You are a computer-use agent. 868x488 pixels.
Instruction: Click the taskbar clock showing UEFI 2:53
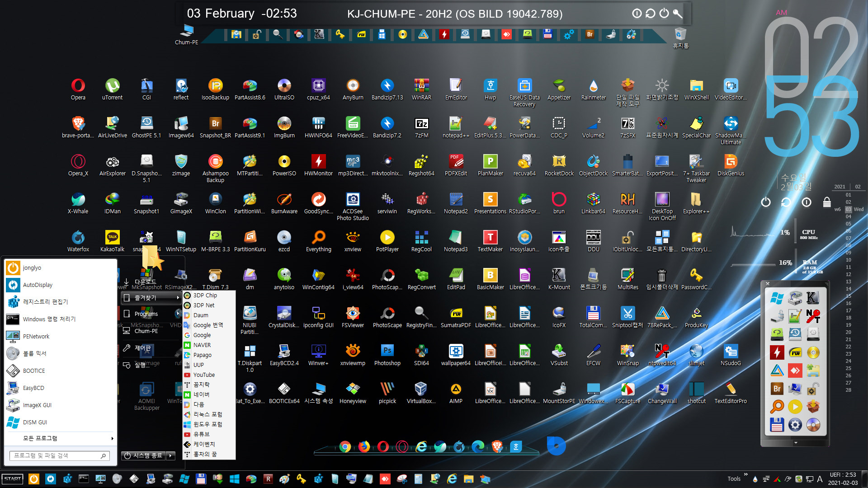coord(843,479)
